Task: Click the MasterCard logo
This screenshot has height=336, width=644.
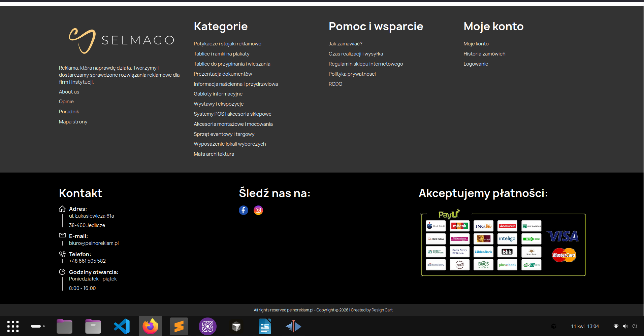Action: tap(564, 255)
